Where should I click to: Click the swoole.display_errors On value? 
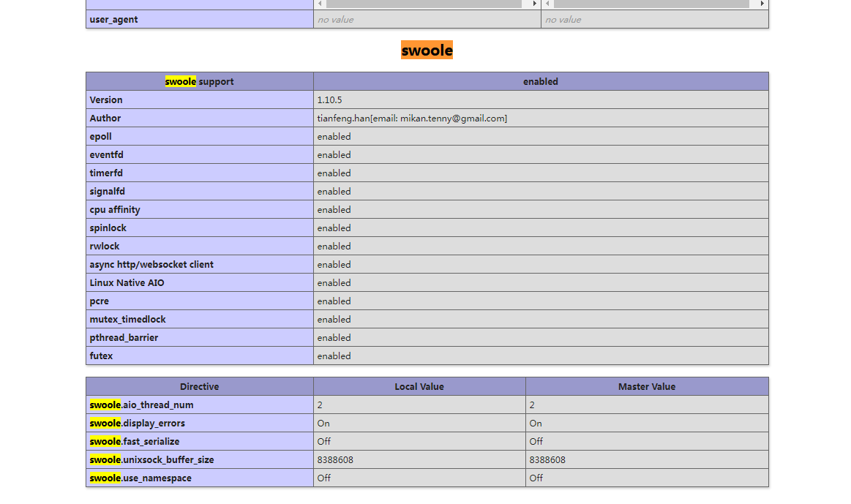(x=323, y=423)
